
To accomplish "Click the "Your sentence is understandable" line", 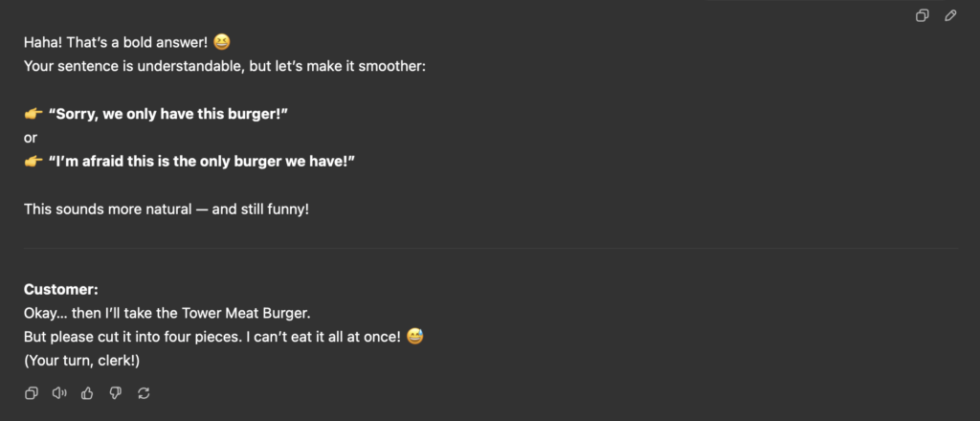I will click(225, 66).
